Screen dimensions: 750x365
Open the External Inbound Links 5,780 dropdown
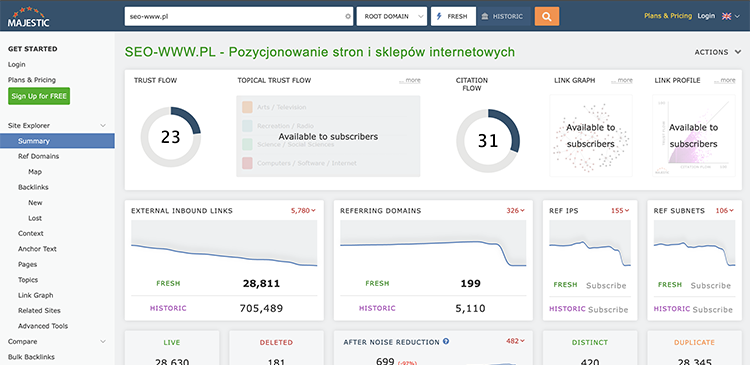click(x=303, y=210)
